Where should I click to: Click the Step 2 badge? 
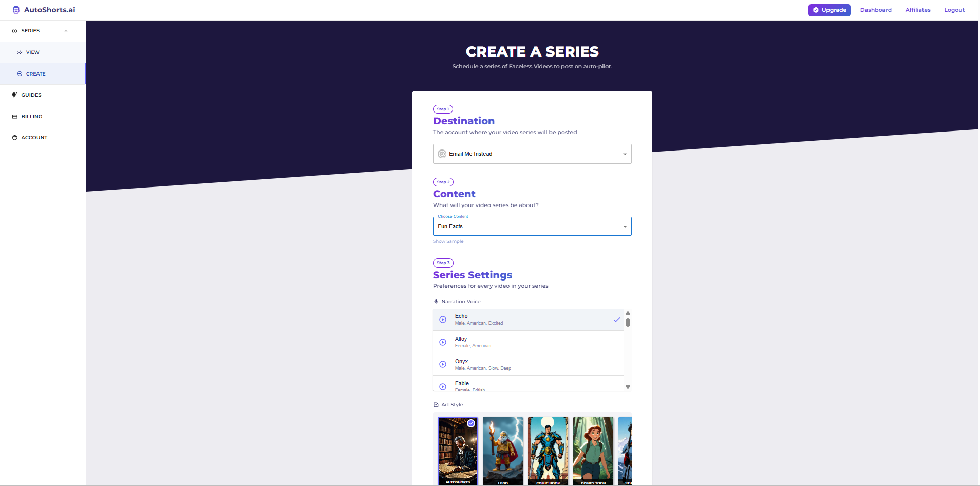[443, 182]
